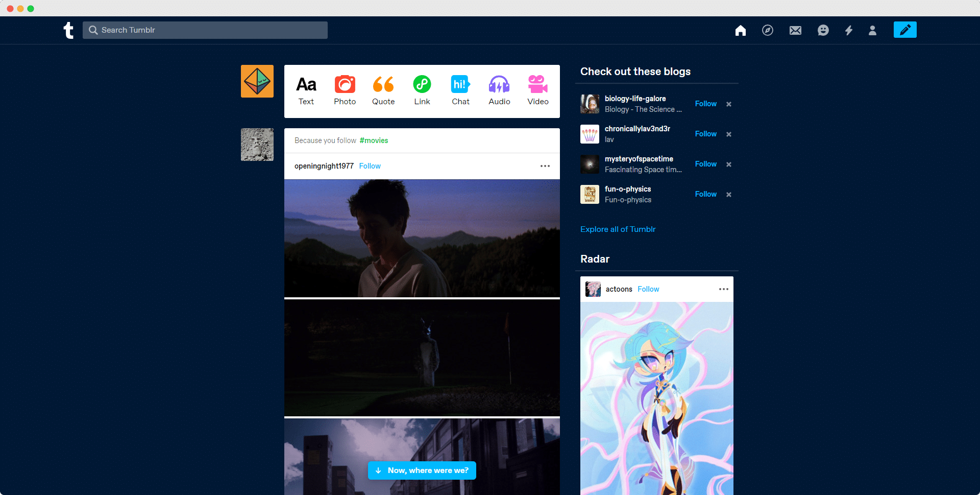Open the mysteryofspacetime blog
The height and width of the screenshot is (495, 980).
click(x=639, y=159)
